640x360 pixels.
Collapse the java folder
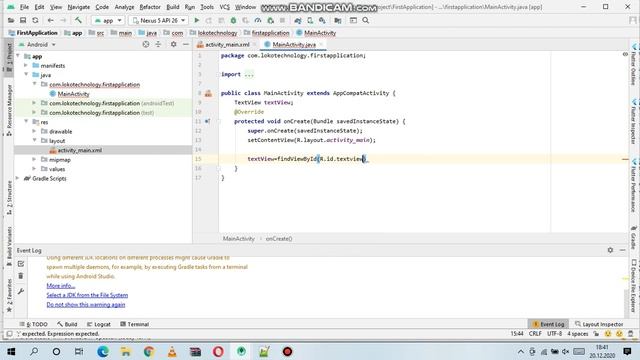(26, 75)
